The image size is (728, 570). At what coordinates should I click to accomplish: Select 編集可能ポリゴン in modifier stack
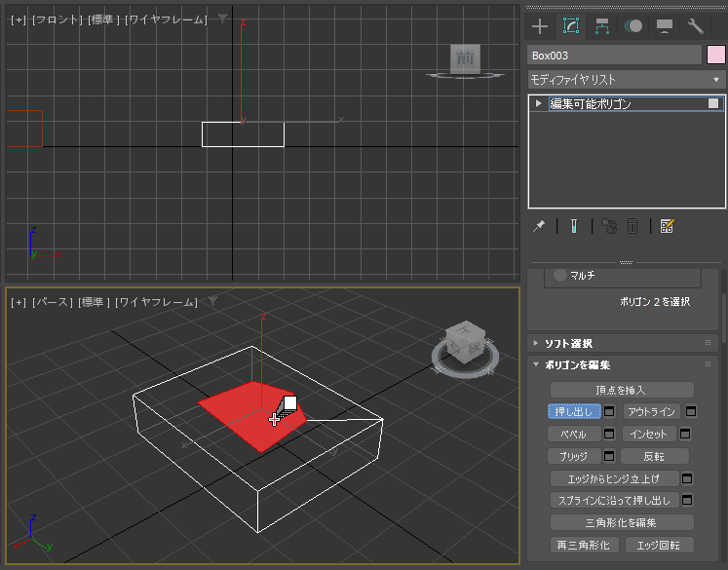point(591,103)
